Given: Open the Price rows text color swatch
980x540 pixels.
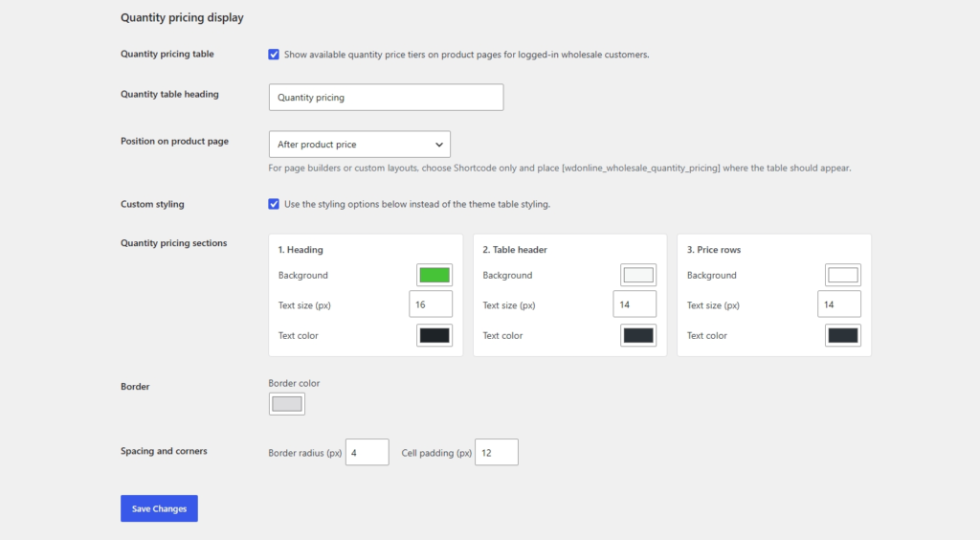Looking at the screenshot, I should coord(842,336).
